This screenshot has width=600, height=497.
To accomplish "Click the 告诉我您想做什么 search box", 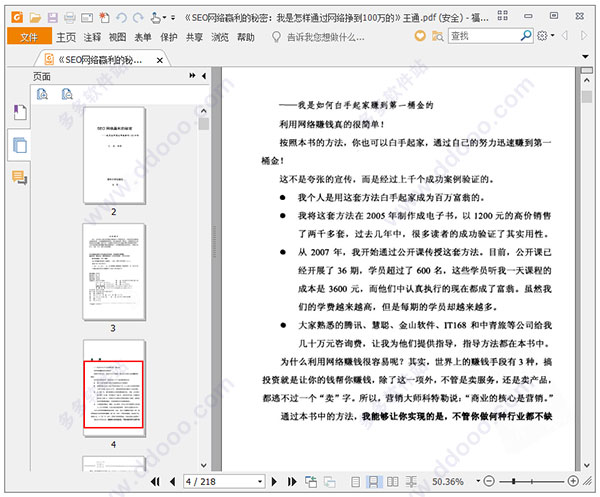I will click(325, 37).
